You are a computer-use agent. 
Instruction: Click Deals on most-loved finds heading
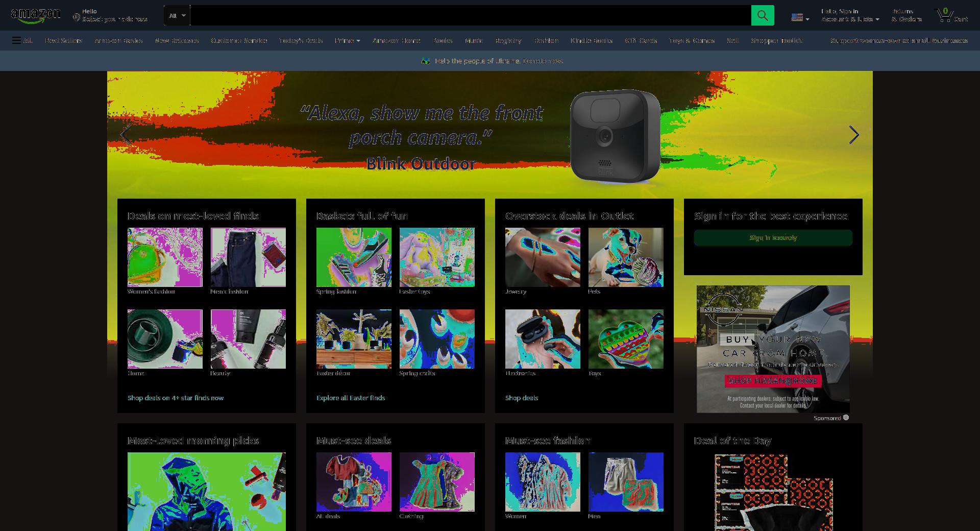click(x=193, y=216)
